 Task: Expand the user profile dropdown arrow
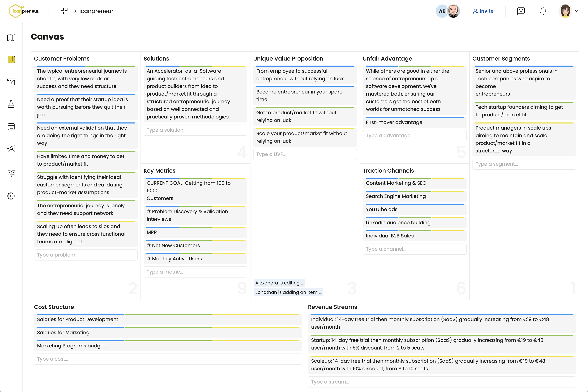[x=577, y=11]
